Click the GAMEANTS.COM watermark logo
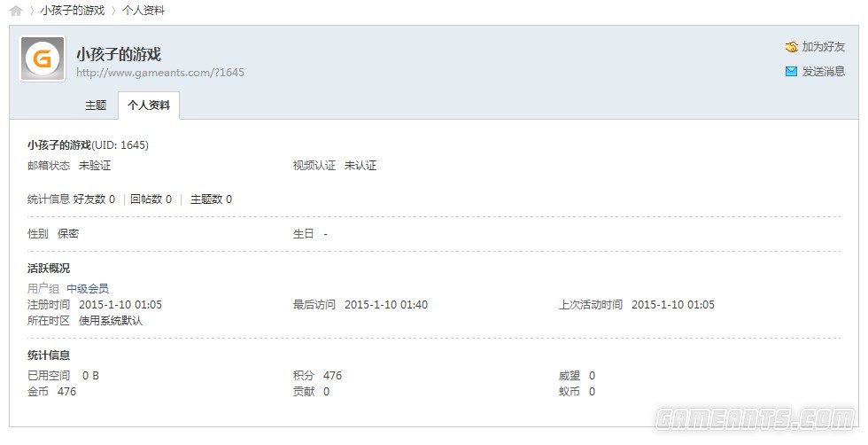Image resolution: width=868 pixels, height=445 pixels. click(756, 418)
